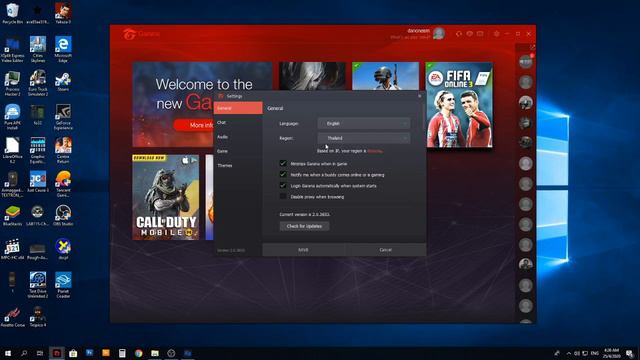The image size is (640, 360).
Task: Open Process Hacker 2 desktop shortcut
Action: pos(12,83)
